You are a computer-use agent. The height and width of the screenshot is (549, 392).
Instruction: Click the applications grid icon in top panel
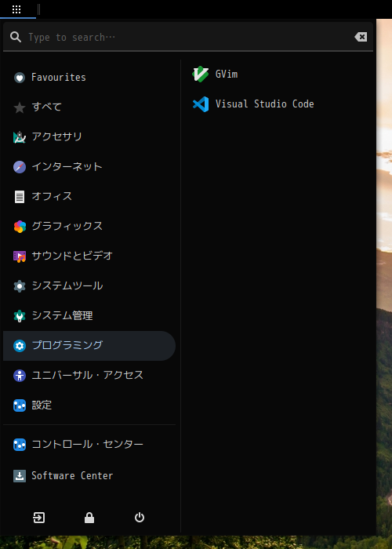click(x=16, y=9)
